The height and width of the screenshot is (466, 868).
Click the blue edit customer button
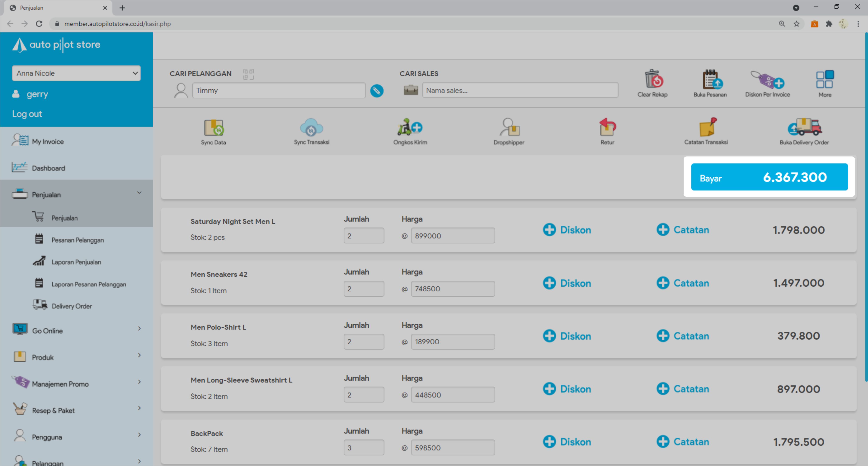coord(377,91)
